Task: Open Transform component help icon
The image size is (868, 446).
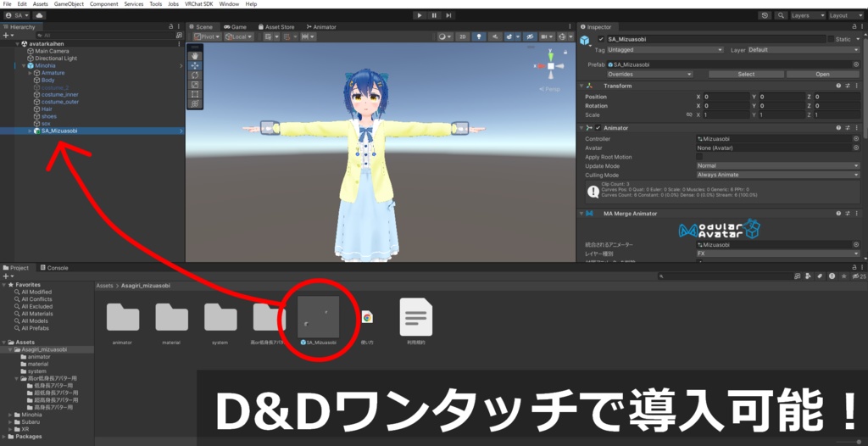Action: click(x=838, y=86)
